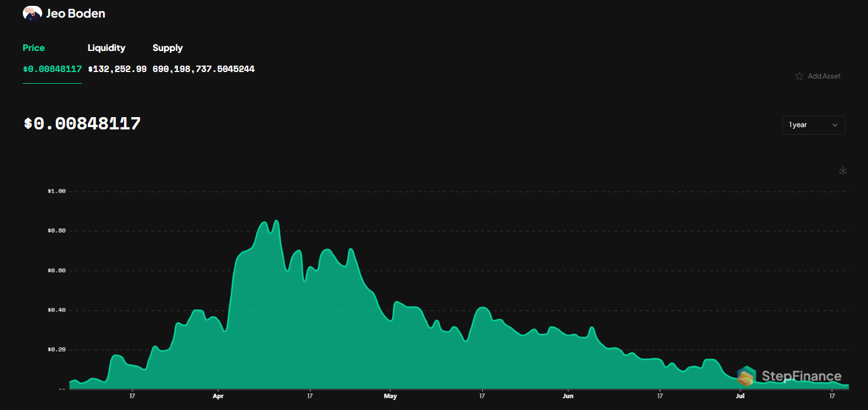Click the Jeo Boden token avatar icon
This screenshot has width=868, height=410.
click(32, 12)
